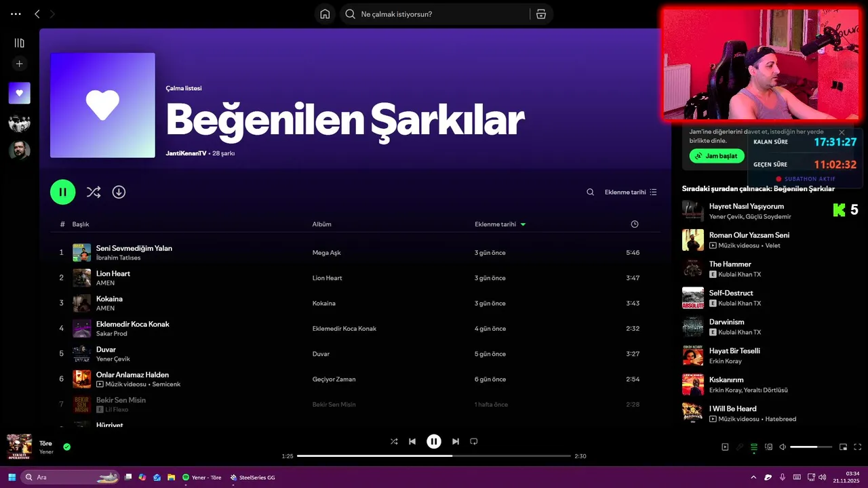868x488 pixels.
Task: Mute Spotify volume speaker icon
Action: (x=783, y=447)
